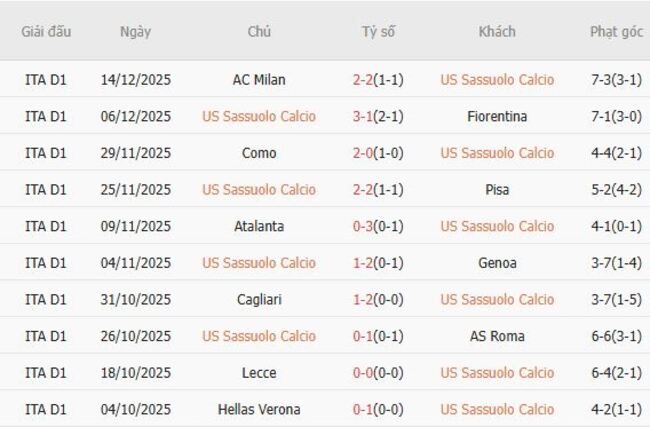Click the 'Giải đấu' column header
Screen dimensions: 650x427
[46, 31]
